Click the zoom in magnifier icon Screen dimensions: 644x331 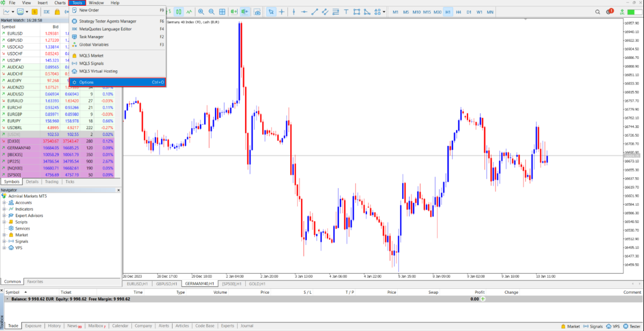(201, 12)
